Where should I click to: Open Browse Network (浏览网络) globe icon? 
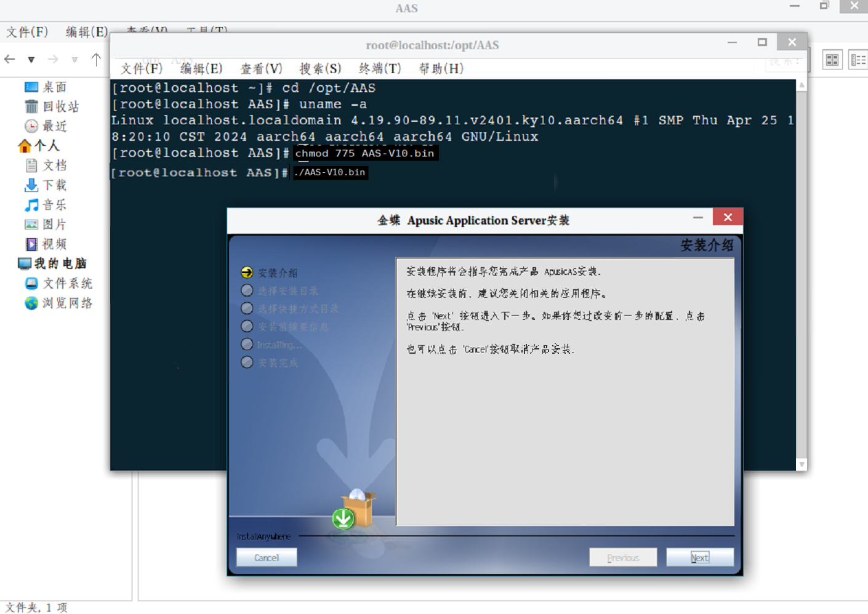[31, 303]
